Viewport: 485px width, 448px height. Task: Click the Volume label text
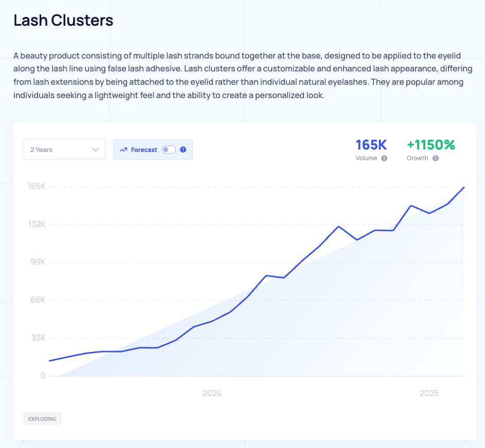(366, 158)
